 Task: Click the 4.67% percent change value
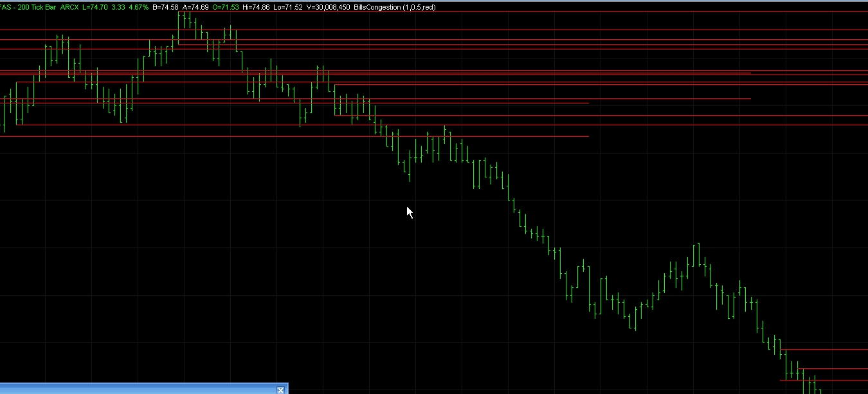(139, 7)
